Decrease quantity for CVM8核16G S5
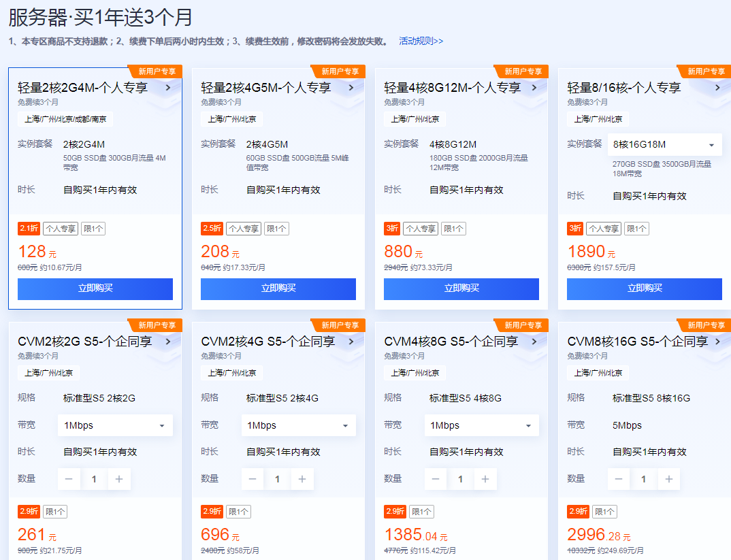The width and height of the screenshot is (731, 560). click(619, 479)
